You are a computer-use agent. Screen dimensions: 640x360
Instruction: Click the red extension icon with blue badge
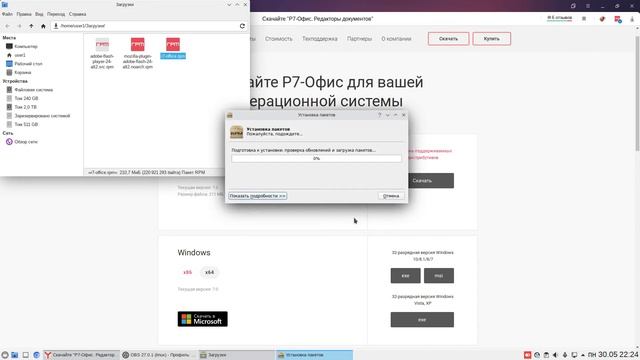618,19
